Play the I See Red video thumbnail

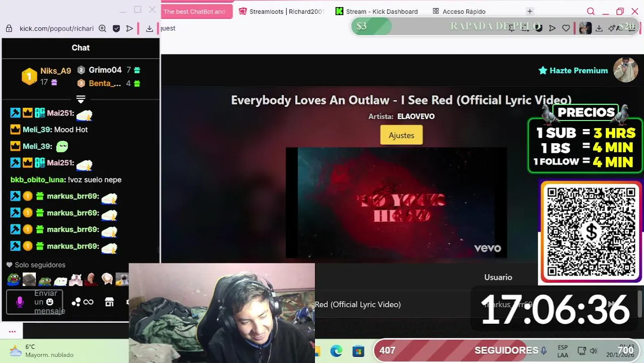coord(396,203)
